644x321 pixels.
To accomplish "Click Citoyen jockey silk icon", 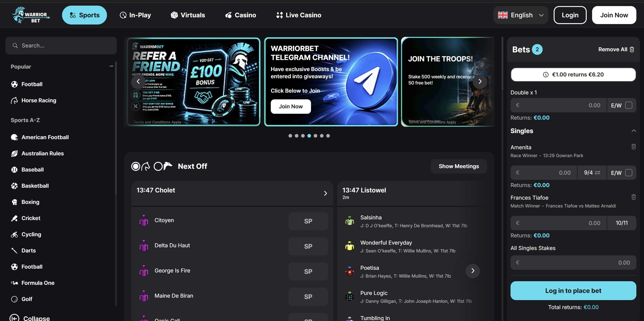I will tap(144, 221).
